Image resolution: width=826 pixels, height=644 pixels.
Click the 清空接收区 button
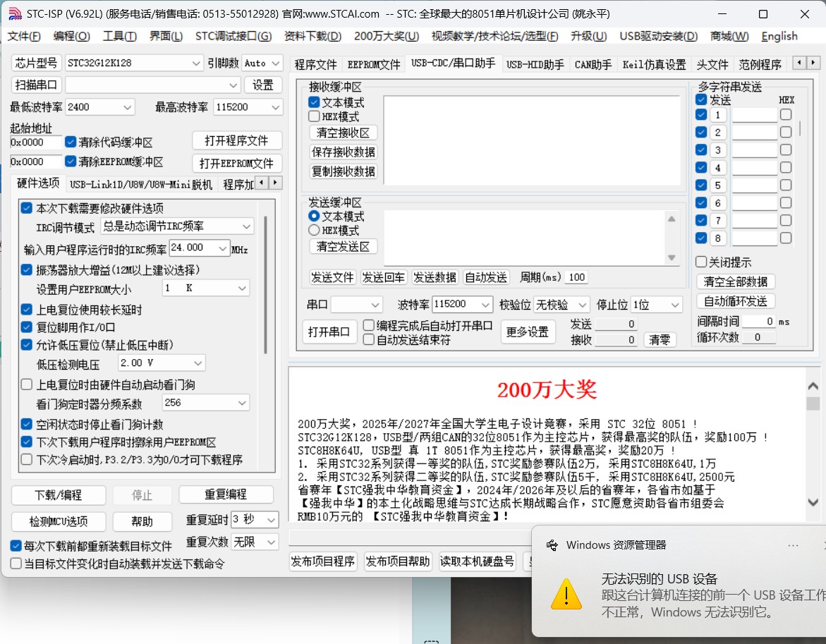pos(343,133)
